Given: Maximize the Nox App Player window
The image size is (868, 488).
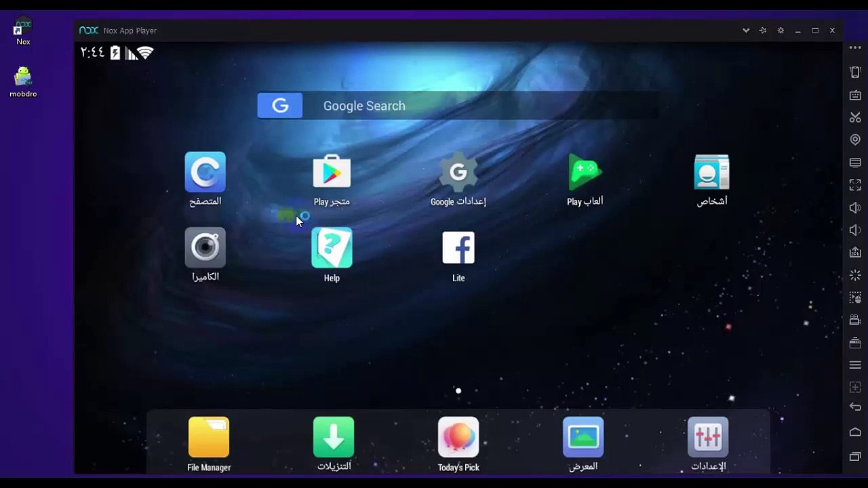Looking at the screenshot, I should pos(815,30).
